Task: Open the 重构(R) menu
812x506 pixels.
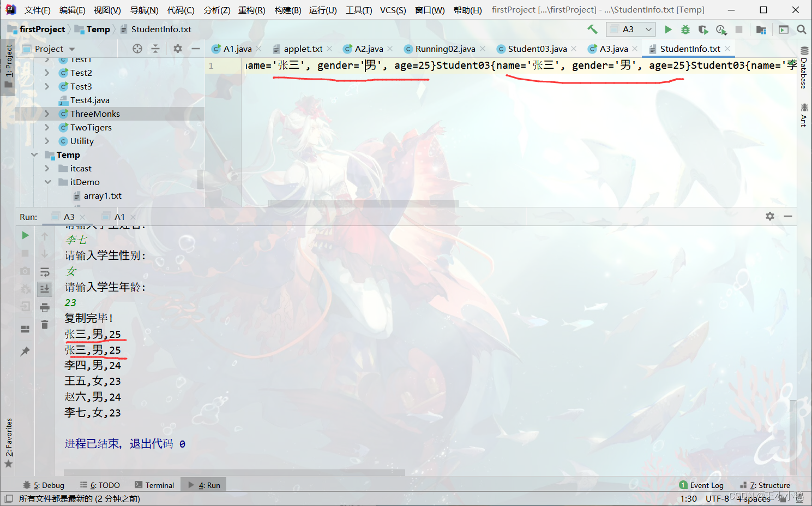Action: 252,10
